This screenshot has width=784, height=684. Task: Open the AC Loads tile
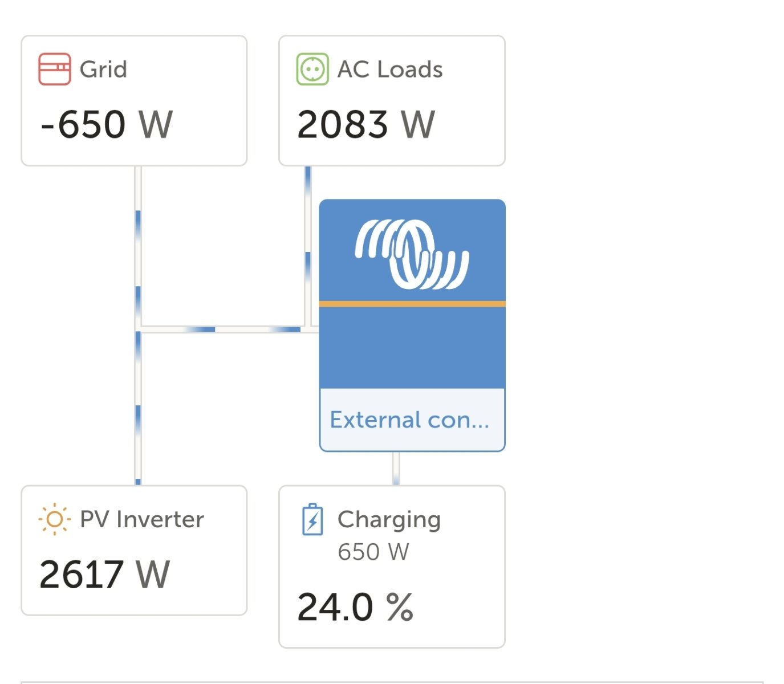[x=392, y=101]
